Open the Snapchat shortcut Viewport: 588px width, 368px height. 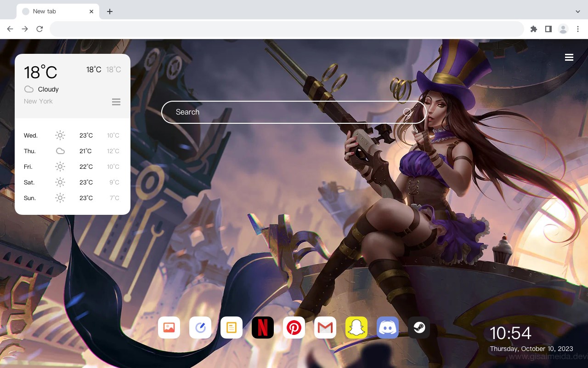pyautogui.click(x=356, y=328)
